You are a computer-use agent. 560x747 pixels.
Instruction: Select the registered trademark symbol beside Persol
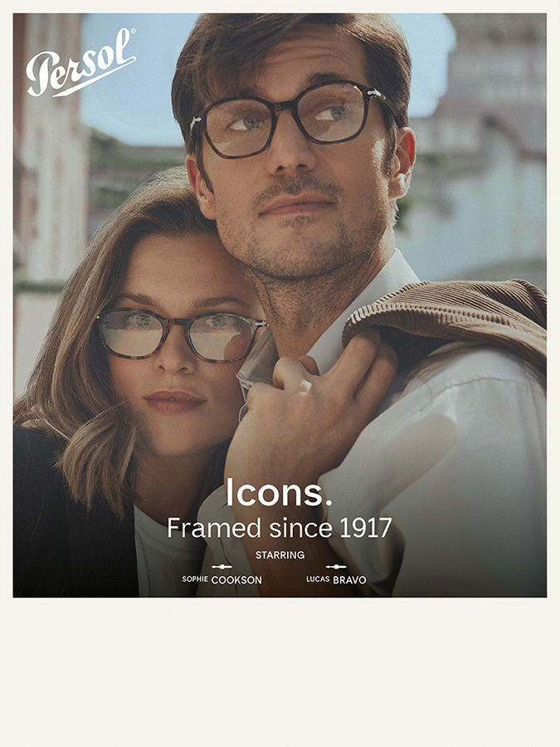[133, 31]
